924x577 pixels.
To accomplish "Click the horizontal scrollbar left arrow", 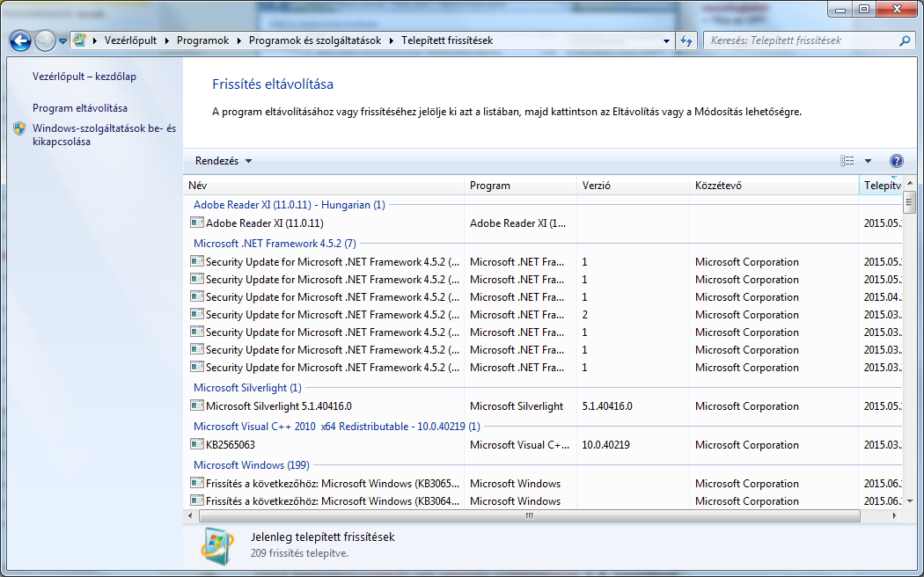I will click(190, 515).
